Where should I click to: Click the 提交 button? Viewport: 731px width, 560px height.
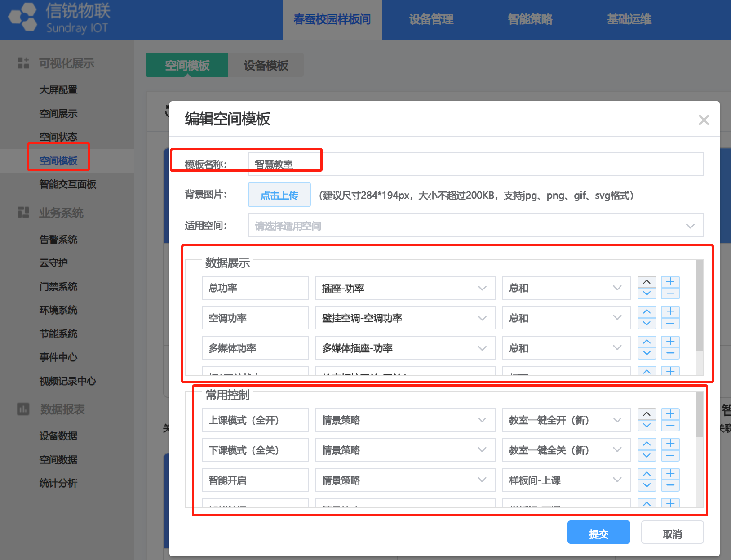pos(598,533)
